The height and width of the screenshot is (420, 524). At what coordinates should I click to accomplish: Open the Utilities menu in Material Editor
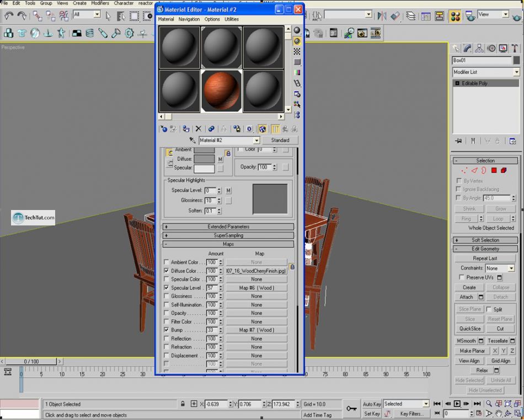(x=232, y=19)
